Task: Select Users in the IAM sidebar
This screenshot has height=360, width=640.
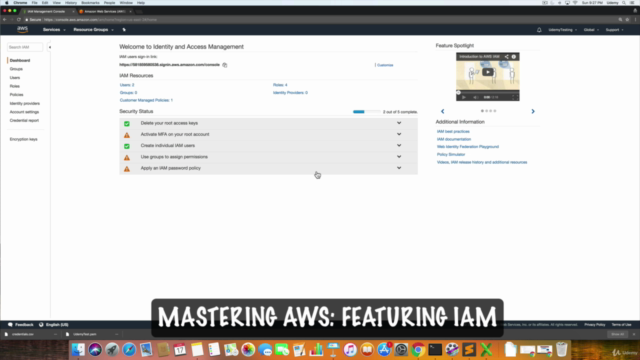Action: [x=15, y=78]
